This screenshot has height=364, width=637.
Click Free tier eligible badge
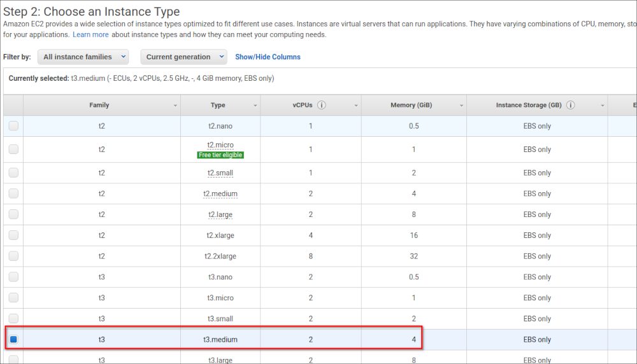pyautogui.click(x=220, y=155)
